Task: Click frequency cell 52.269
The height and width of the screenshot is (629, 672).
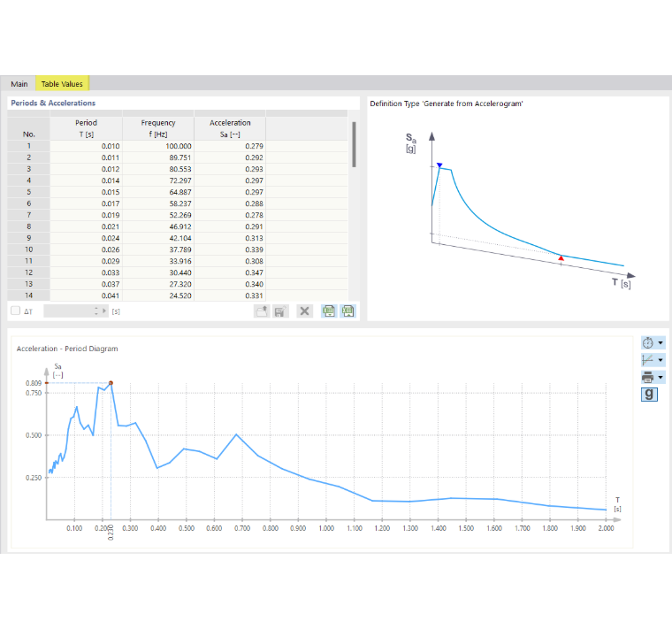Action: [158, 215]
